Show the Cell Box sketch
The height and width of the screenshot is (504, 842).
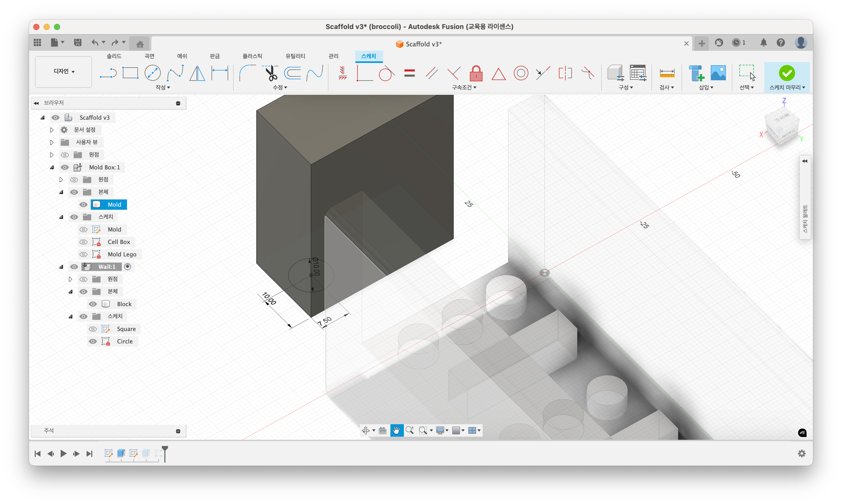tap(83, 242)
